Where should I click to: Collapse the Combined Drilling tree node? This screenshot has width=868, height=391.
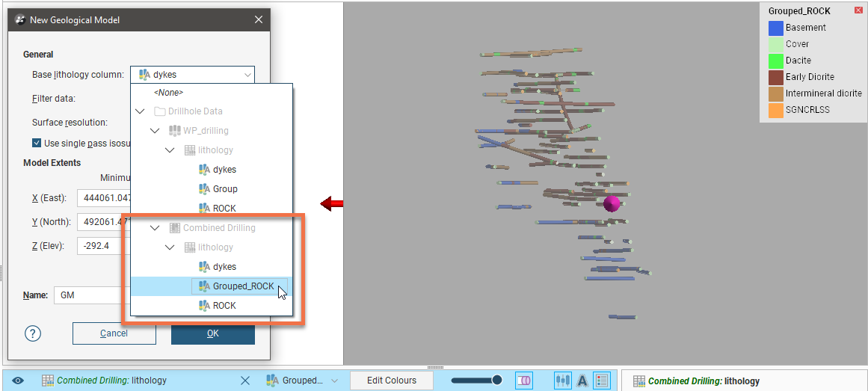pos(156,228)
